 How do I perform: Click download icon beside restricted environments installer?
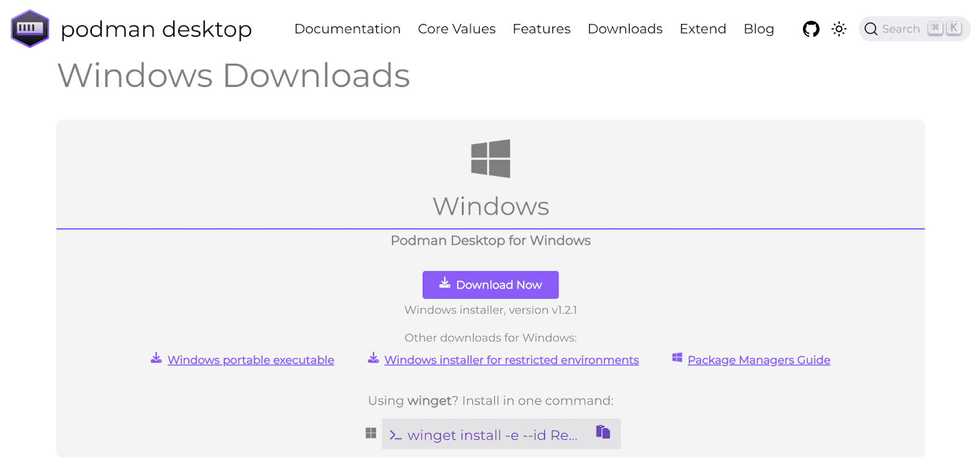point(373,358)
